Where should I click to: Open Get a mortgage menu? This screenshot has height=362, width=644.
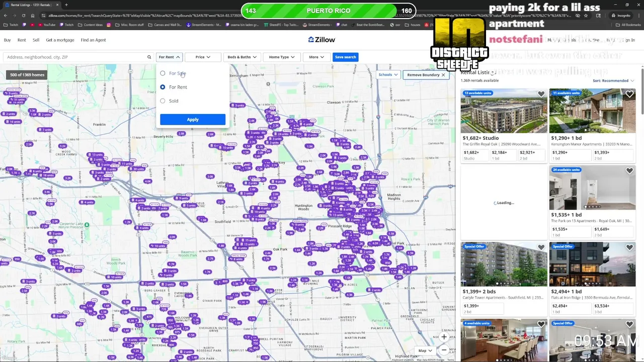(60, 40)
